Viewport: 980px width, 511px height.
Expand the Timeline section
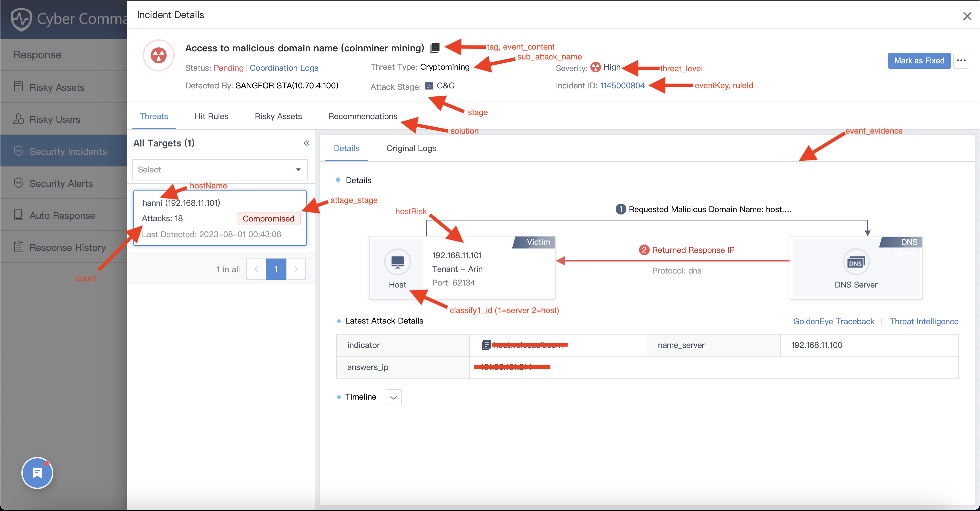(x=393, y=397)
